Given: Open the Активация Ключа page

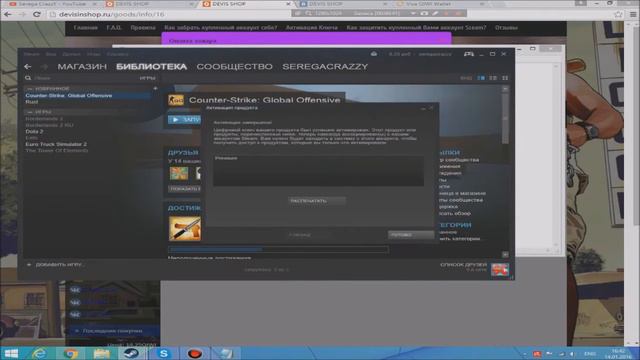Looking at the screenshot, I should click(311, 28).
